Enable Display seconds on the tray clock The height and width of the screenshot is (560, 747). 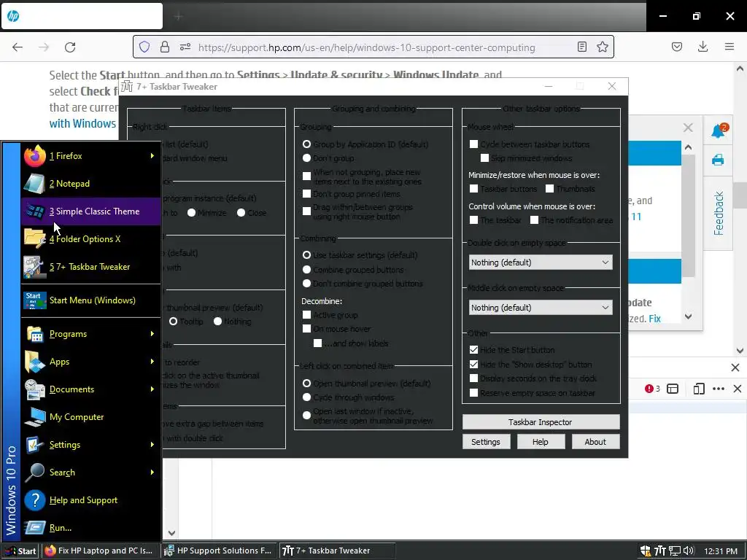click(473, 378)
